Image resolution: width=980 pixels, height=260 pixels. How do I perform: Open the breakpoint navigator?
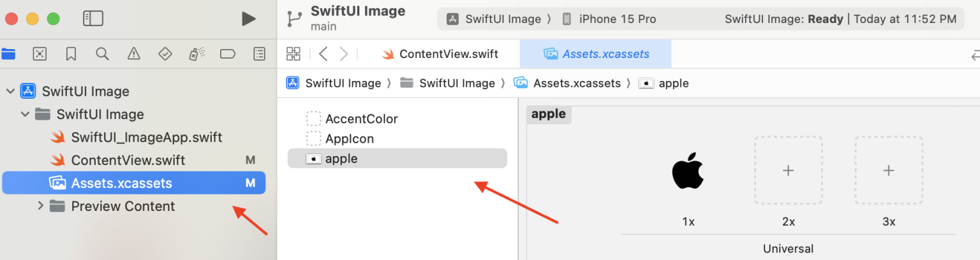tap(228, 54)
